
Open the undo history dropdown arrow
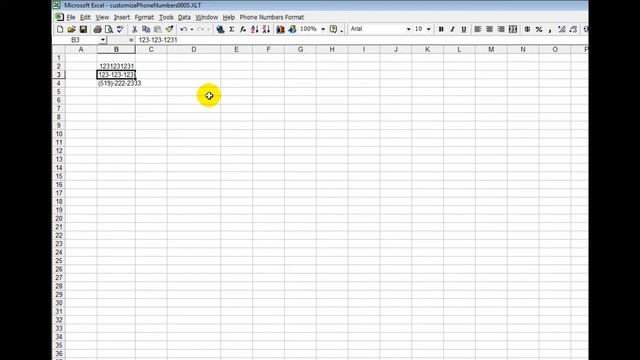click(192, 29)
